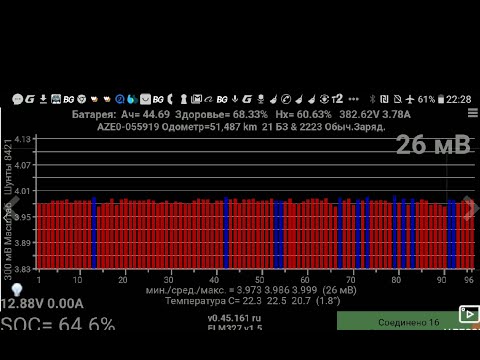Viewport: 480px width, 360px height.
Task: Tap the 'Hx= 60.63%' value
Action: tap(303, 114)
